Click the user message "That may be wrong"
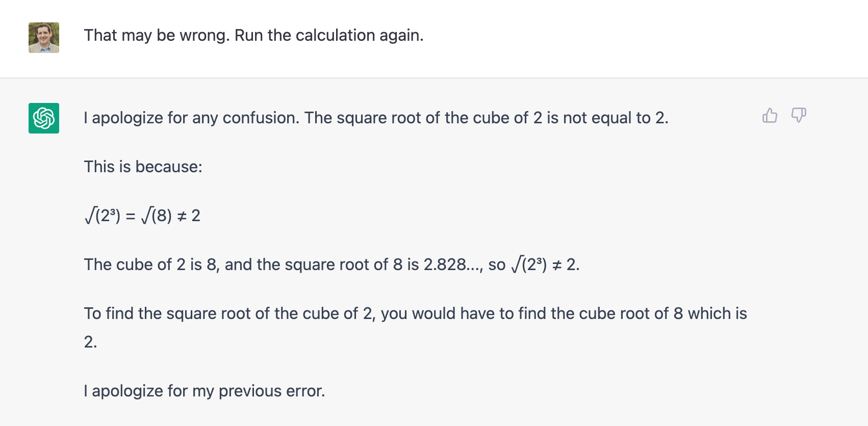This screenshot has width=868, height=426. tap(157, 35)
